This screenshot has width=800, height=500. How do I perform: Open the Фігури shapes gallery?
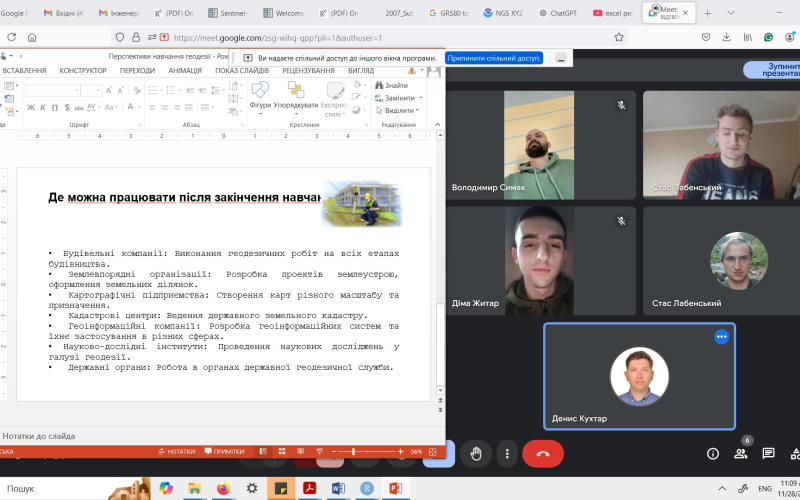pos(260,96)
